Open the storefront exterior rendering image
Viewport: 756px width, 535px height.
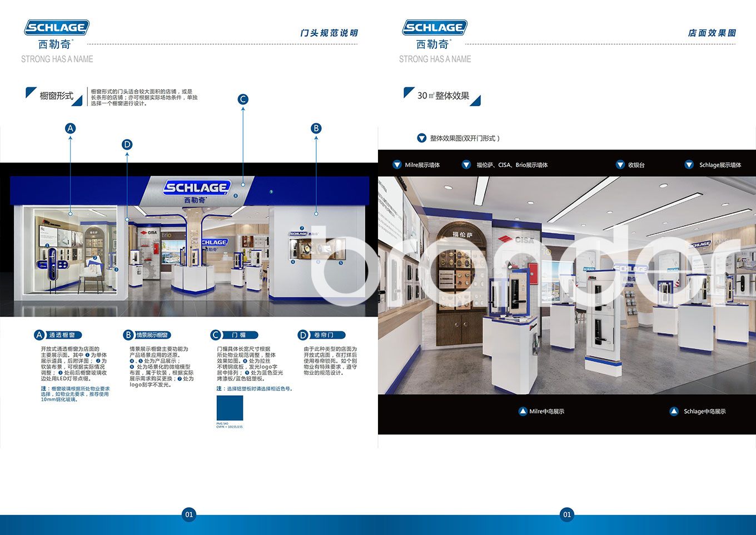(x=189, y=240)
